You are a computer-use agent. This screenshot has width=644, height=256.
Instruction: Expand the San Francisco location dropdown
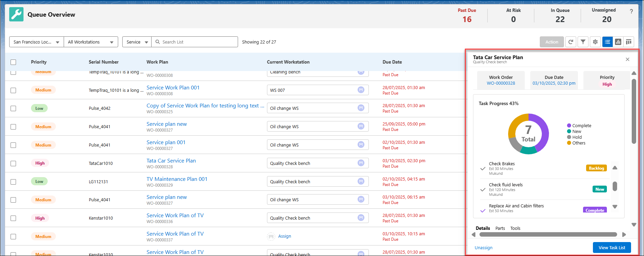point(36,42)
